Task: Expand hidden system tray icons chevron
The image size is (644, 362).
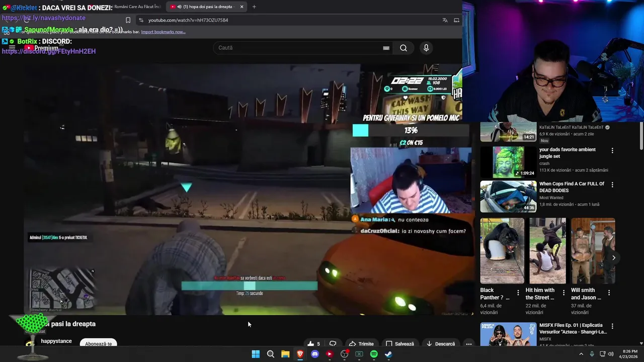Action: (581, 354)
